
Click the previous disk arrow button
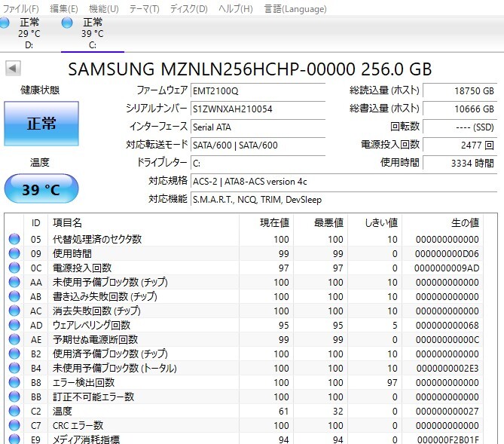pos(13,68)
